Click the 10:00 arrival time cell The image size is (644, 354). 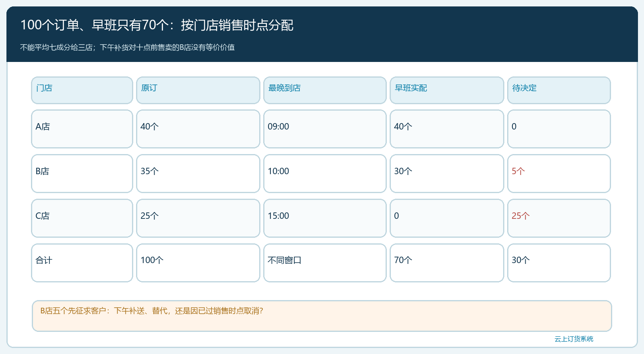pos(325,173)
